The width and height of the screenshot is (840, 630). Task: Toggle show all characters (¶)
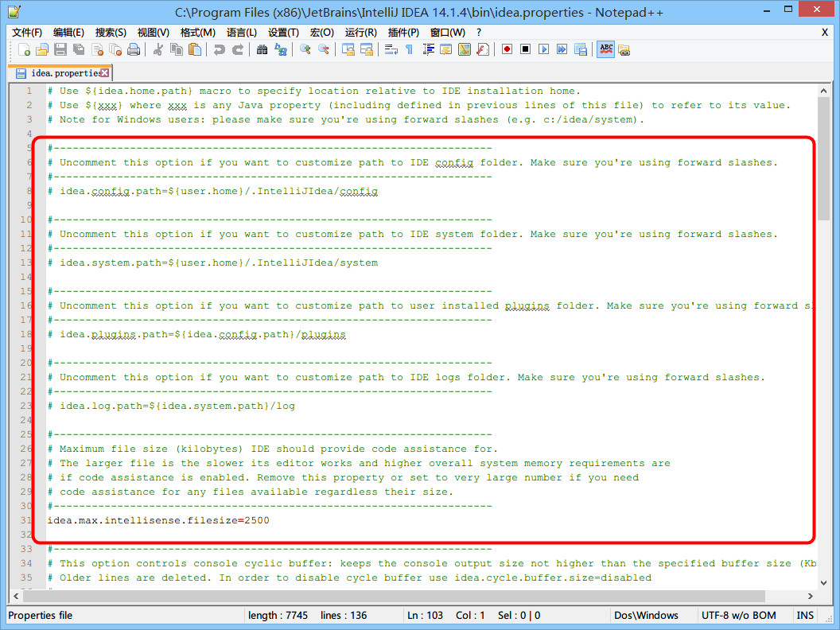[x=409, y=49]
